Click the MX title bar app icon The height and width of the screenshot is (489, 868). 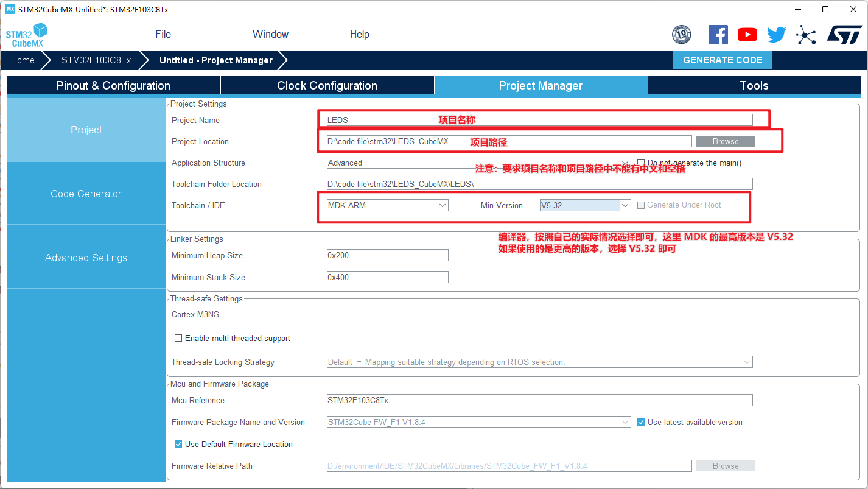(x=10, y=9)
